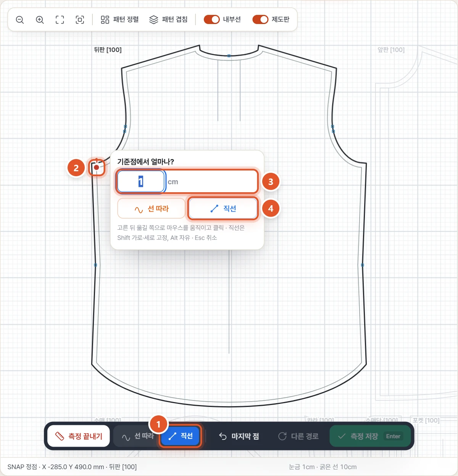Click the distance input field showing 1

pos(141,182)
